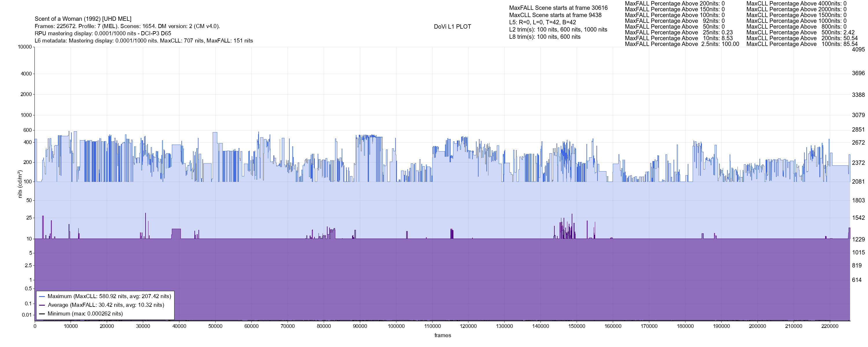Click MaxCLL Percentage Above 100nits line

[x=802, y=44]
